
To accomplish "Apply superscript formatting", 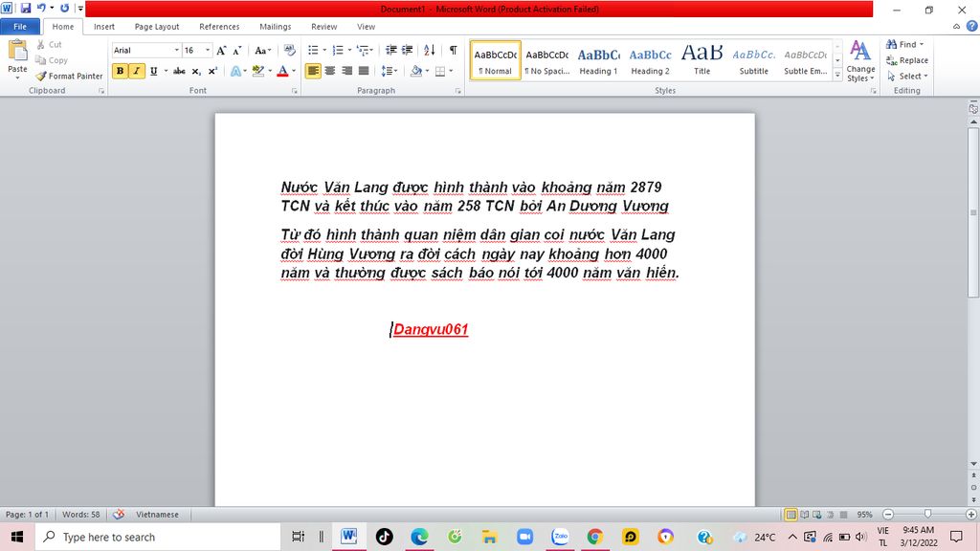I will (212, 71).
